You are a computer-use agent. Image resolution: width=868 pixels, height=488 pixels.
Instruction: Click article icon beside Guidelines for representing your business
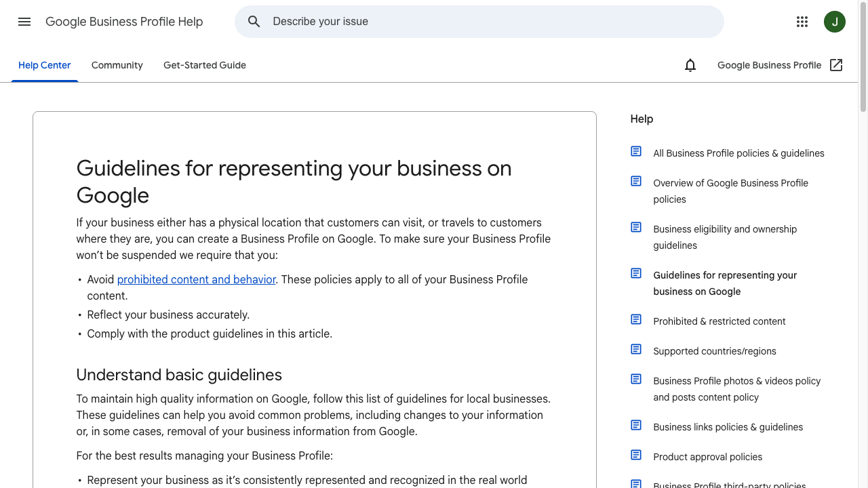[x=636, y=273]
